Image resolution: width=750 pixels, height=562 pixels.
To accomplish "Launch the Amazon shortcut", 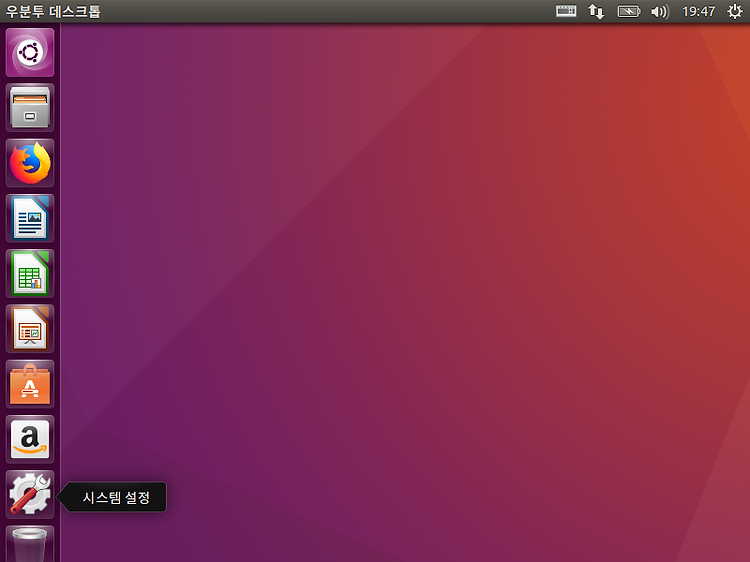I will point(30,440).
